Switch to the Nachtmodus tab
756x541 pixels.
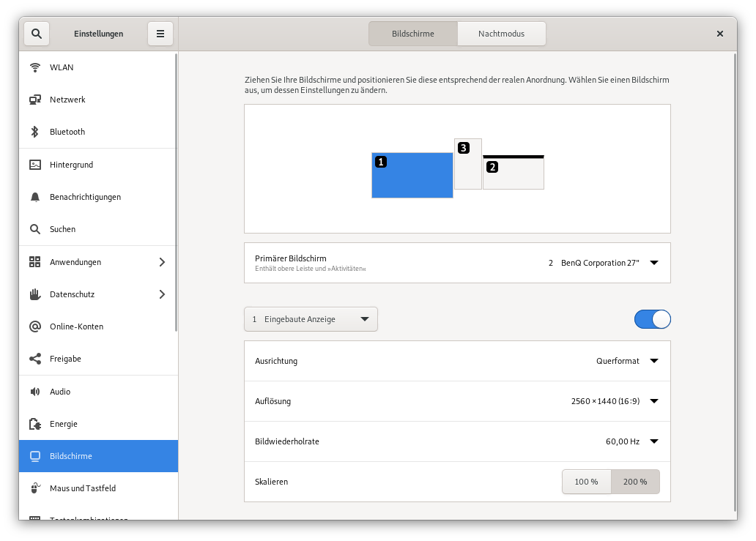click(x=501, y=34)
